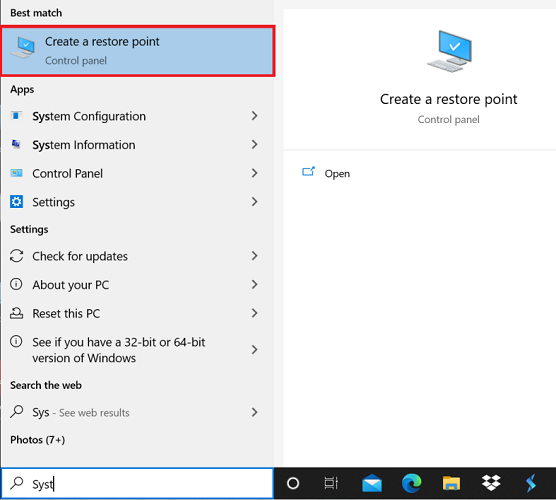Click the Control Panel app icon
This screenshot has width=556, height=500.
[x=16, y=173]
